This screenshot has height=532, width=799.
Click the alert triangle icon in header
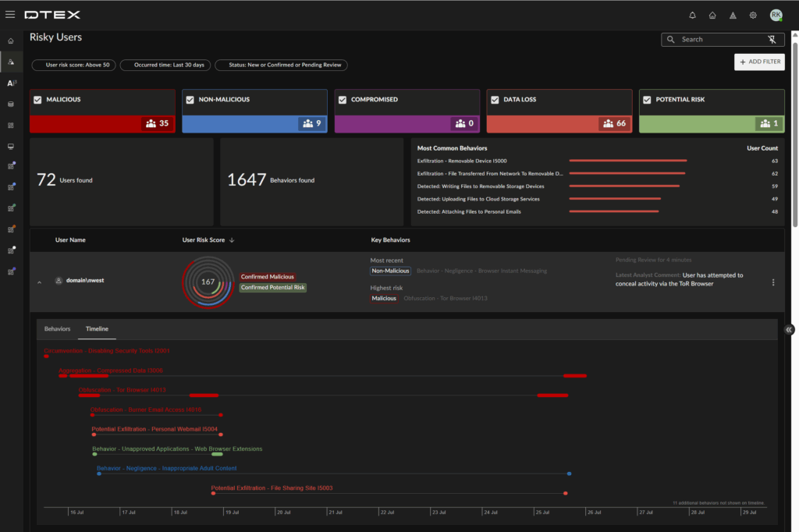pyautogui.click(x=733, y=15)
